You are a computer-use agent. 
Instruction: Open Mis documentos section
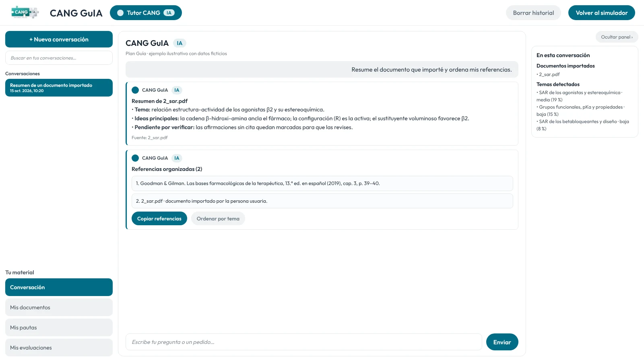(x=59, y=307)
